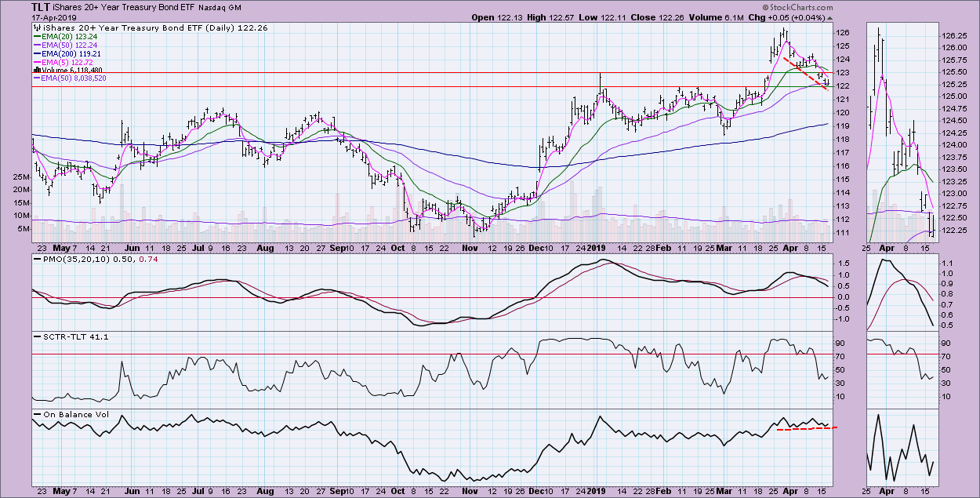Click the 111 label on the main price axis
The width and height of the screenshot is (980, 498).
[x=843, y=233]
